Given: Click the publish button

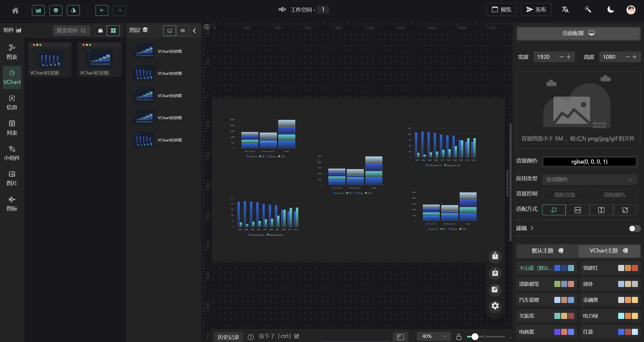Looking at the screenshot, I should [x=536, y=10].
